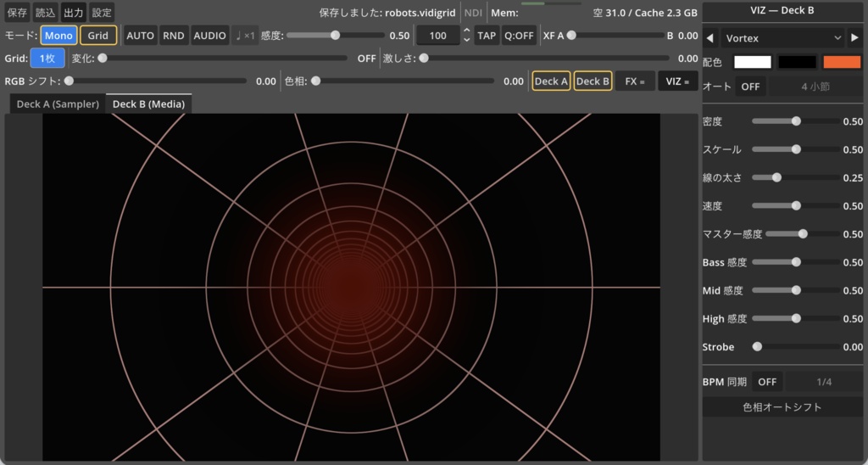The width and height of the screenshot is (868, 465).
Task: Turn on オート OFF toggle
Action: pos(750,87)
